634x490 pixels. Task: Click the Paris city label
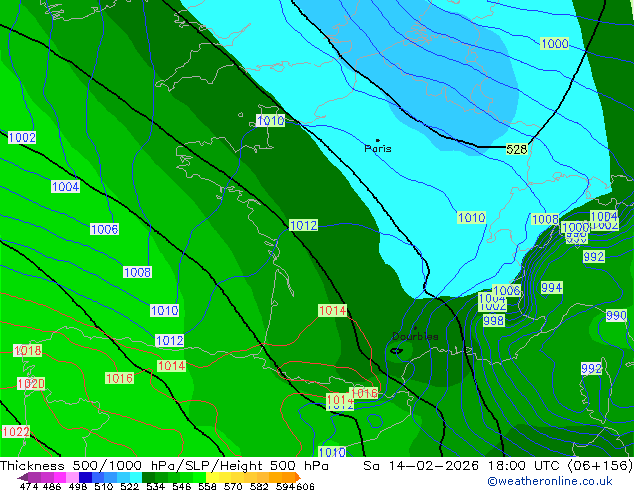(x=378, y=148)
